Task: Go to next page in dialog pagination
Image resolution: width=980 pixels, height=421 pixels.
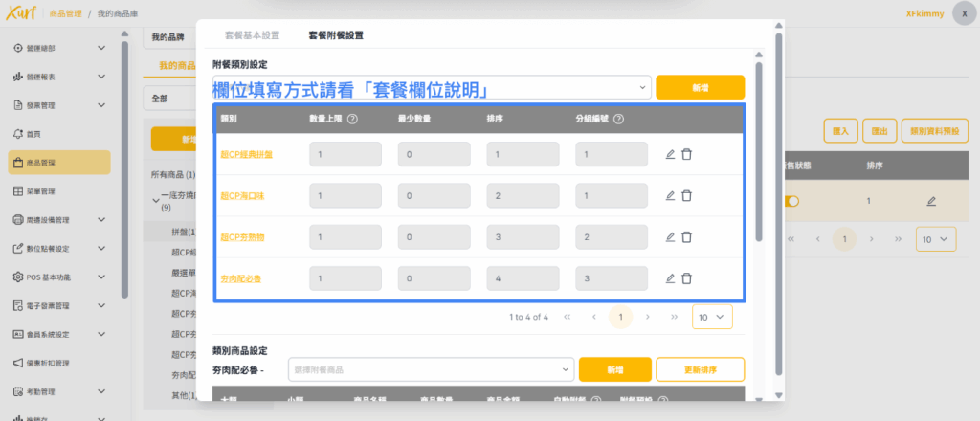Action: (x=648, y=316)
